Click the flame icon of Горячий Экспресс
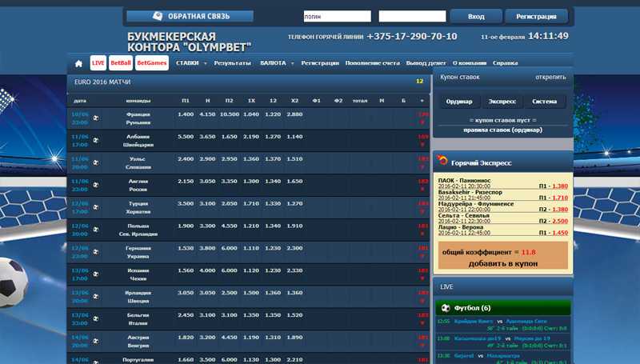Viewport: 640px width, 364px height. [442, 160]
